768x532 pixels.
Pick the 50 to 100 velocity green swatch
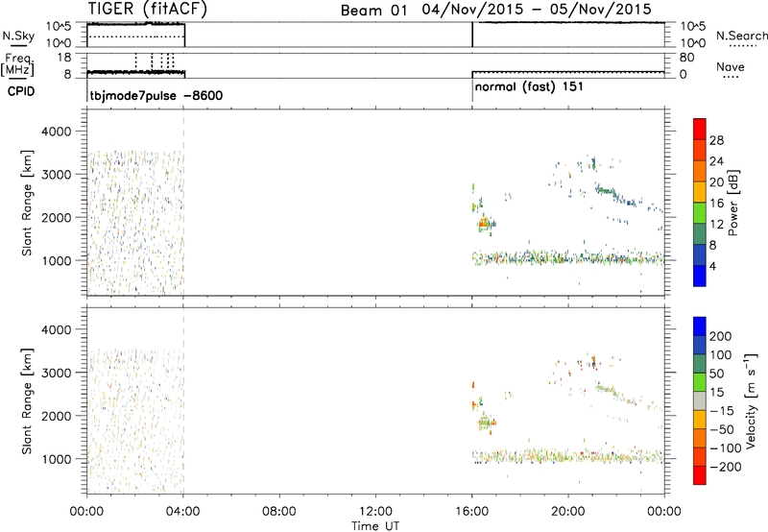tap(700, 364)
